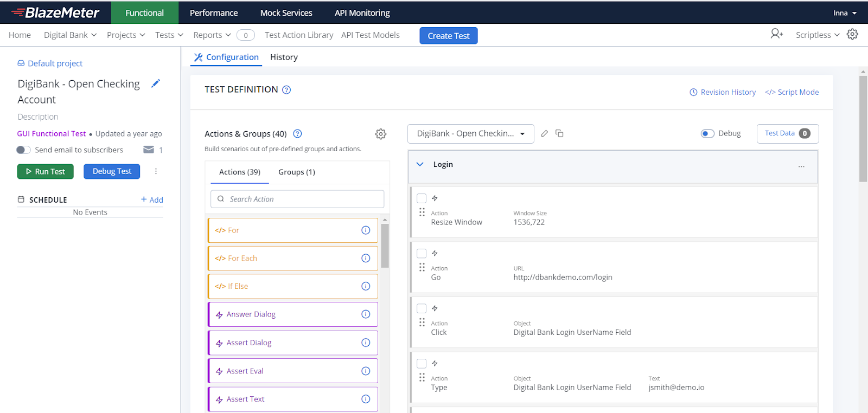868x413 pixels.
Task: Check the Type step checkbox
Action: pyautogui.click(x=422, y=364)
